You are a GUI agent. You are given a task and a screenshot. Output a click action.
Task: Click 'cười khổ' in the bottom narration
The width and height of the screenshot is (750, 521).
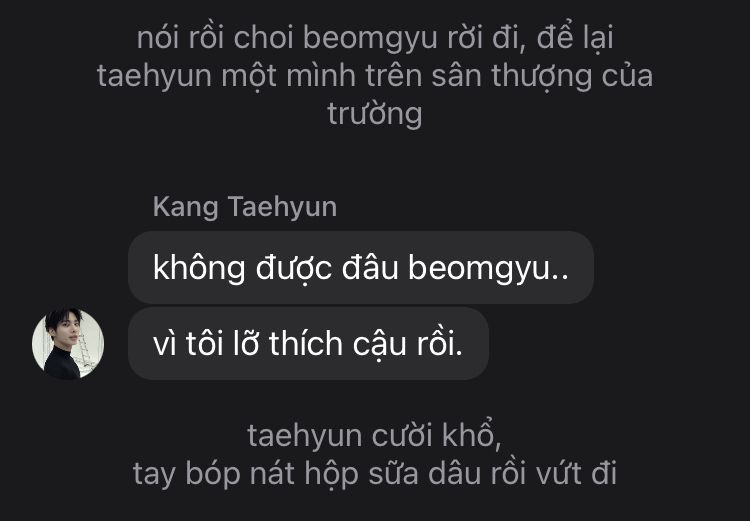(x=432, y=435)
